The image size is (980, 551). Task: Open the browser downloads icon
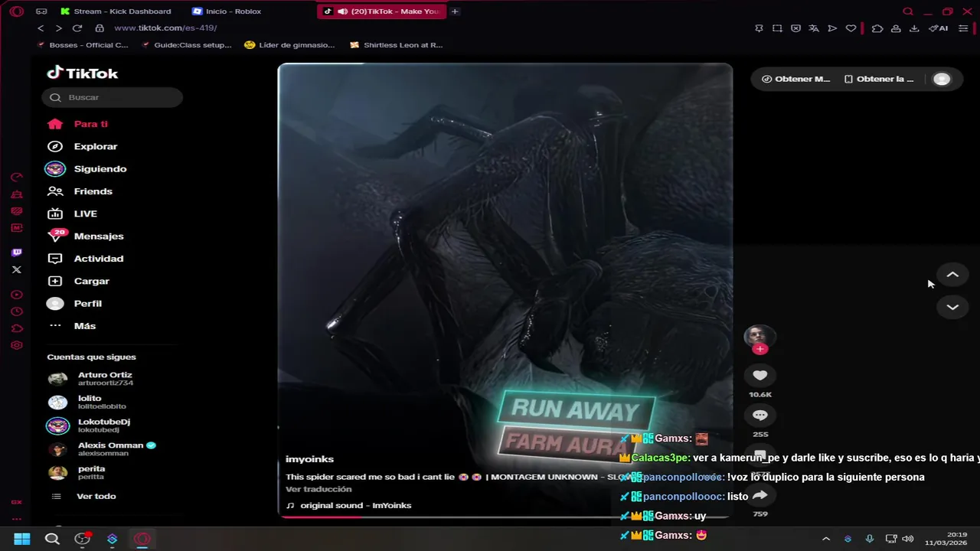click(x=914, y=28)
